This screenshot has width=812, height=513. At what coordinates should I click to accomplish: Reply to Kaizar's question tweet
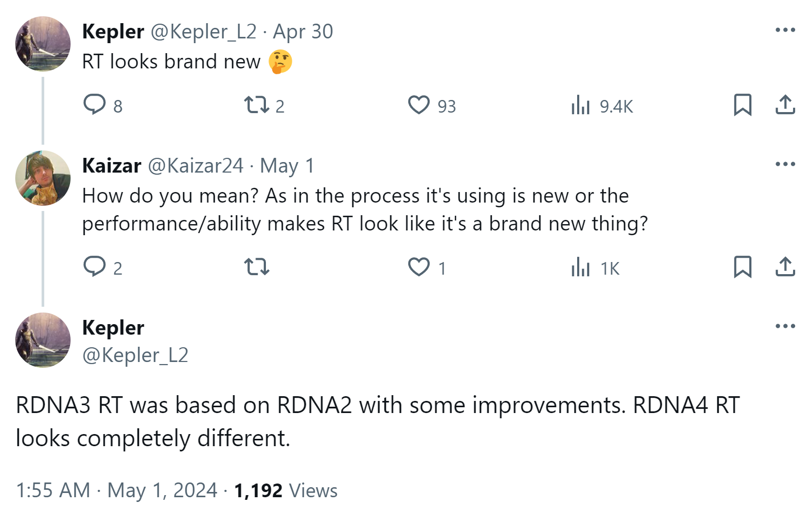click(x=95, y=267)
